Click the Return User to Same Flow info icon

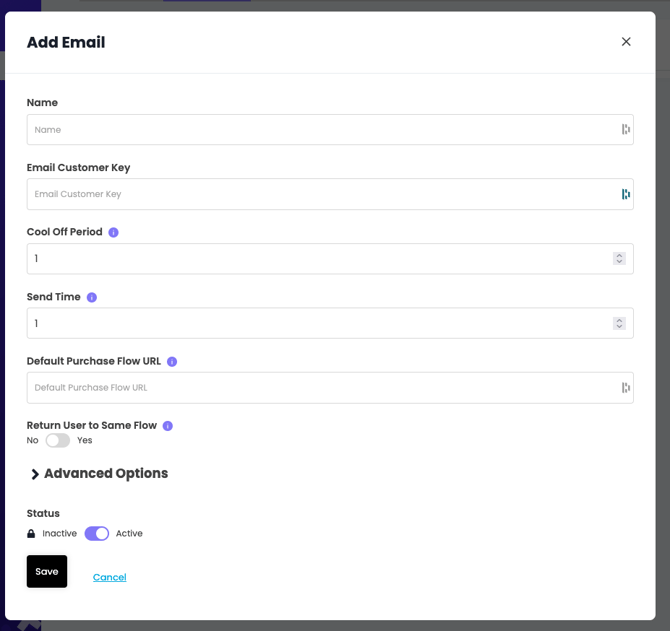167,426
